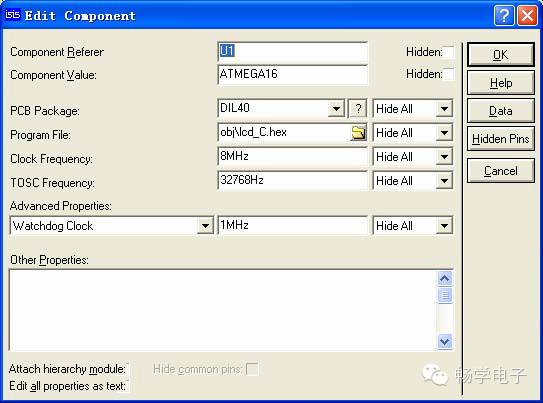Image resolution: width=543 pixels, height=403 pixels.
Task: Open Hide All dropdown for PCB Package
Action: click(x=444, y=109)
